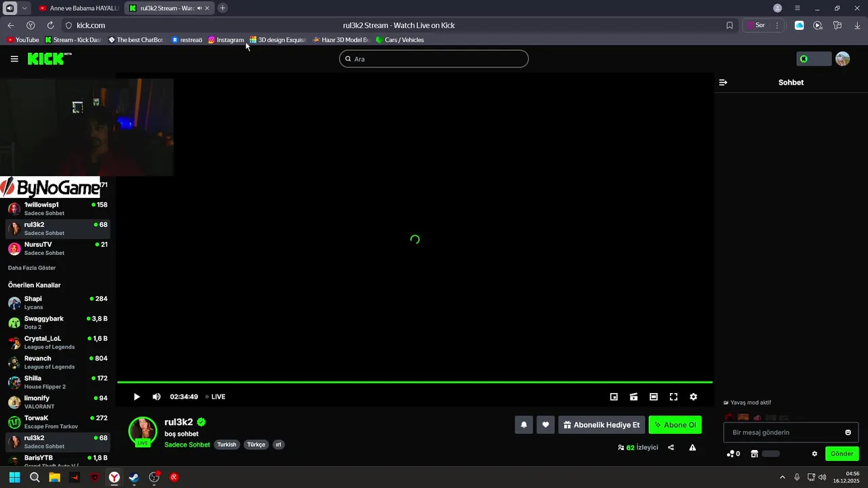
Task: Open Cars / Vehicles bookmark
Action: [x=400, y=40]
